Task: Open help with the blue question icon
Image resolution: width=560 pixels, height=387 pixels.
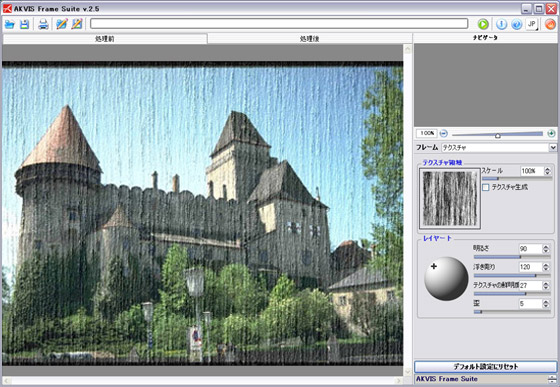Action: point(516,24)
